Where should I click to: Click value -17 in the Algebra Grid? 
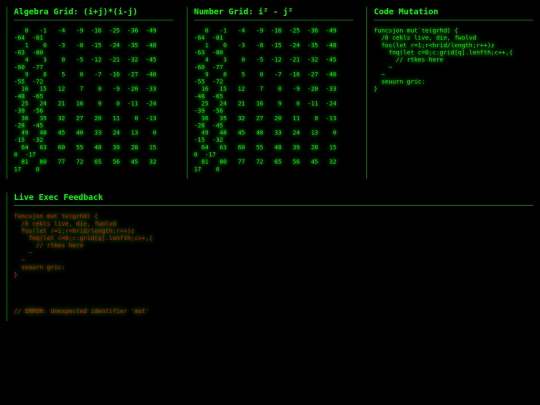pos(30,155)
